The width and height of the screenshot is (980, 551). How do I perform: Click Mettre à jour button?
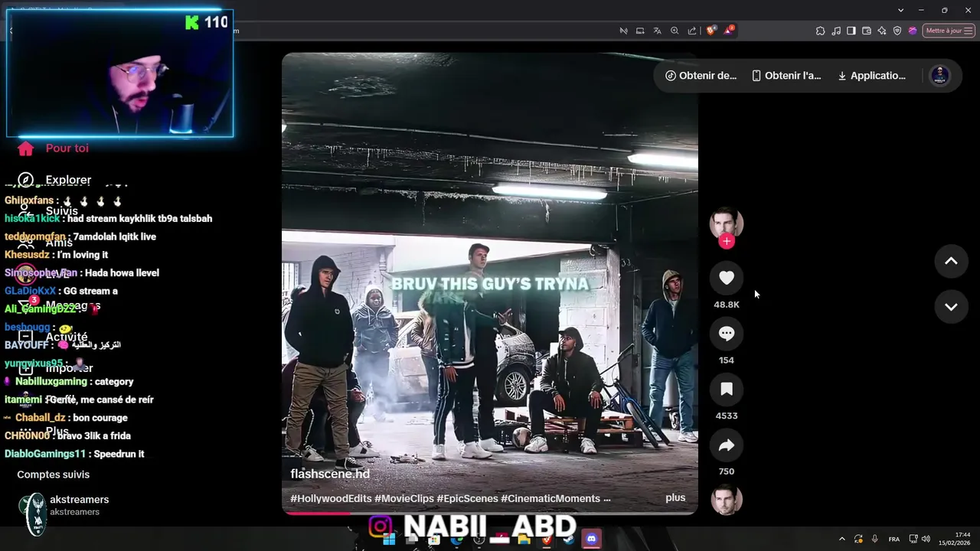(x=949, y=31)
